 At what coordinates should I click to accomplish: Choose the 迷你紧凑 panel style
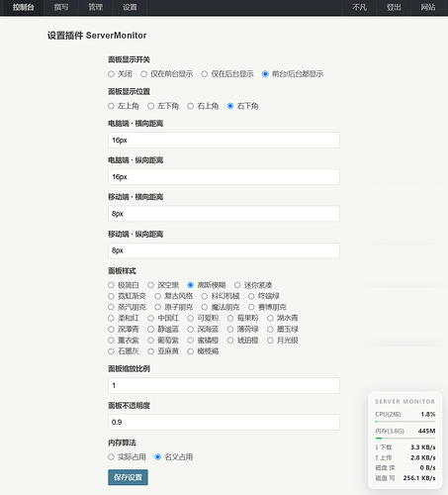pos(237,285)
